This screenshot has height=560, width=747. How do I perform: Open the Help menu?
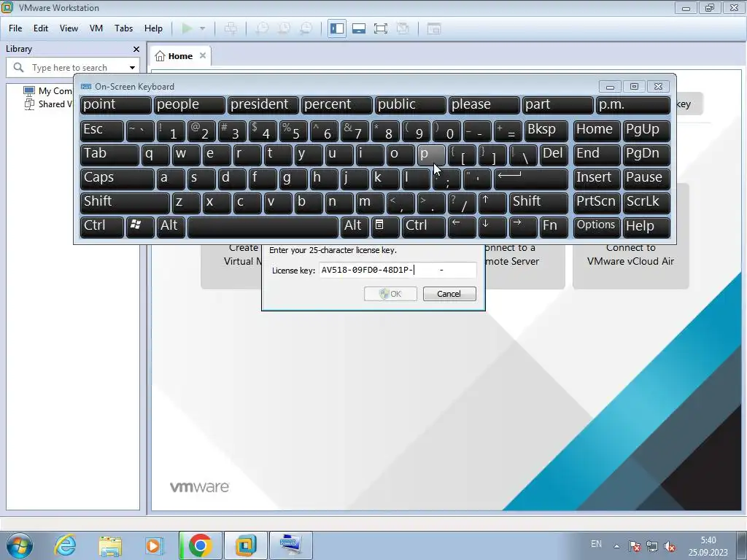(153, 28)
